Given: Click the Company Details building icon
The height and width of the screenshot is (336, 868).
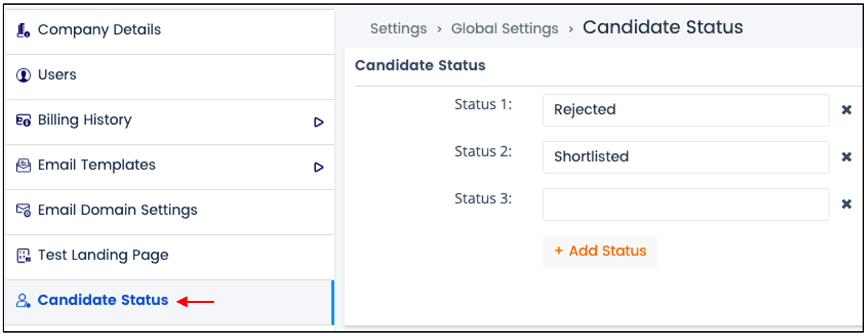Looking at the screenshot, I should [x=24, y=30].
